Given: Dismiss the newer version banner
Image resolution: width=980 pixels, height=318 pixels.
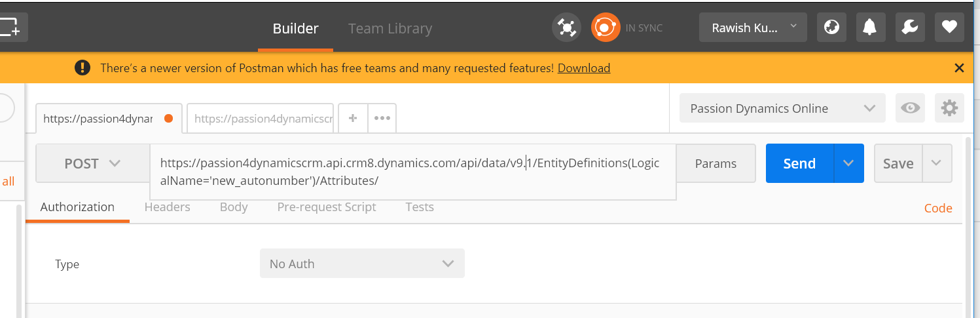Looking at the screenshot, I should click(x=959, y=68).
